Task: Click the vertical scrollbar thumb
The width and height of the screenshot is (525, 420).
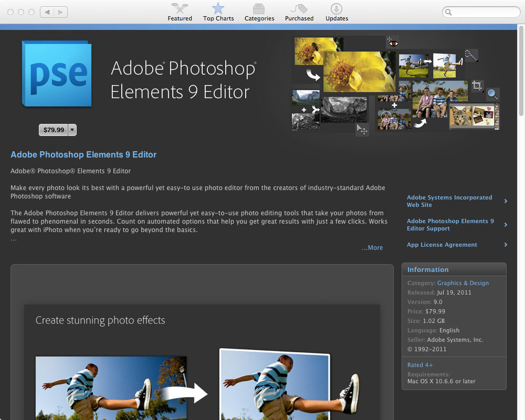Action: [521, 70]
